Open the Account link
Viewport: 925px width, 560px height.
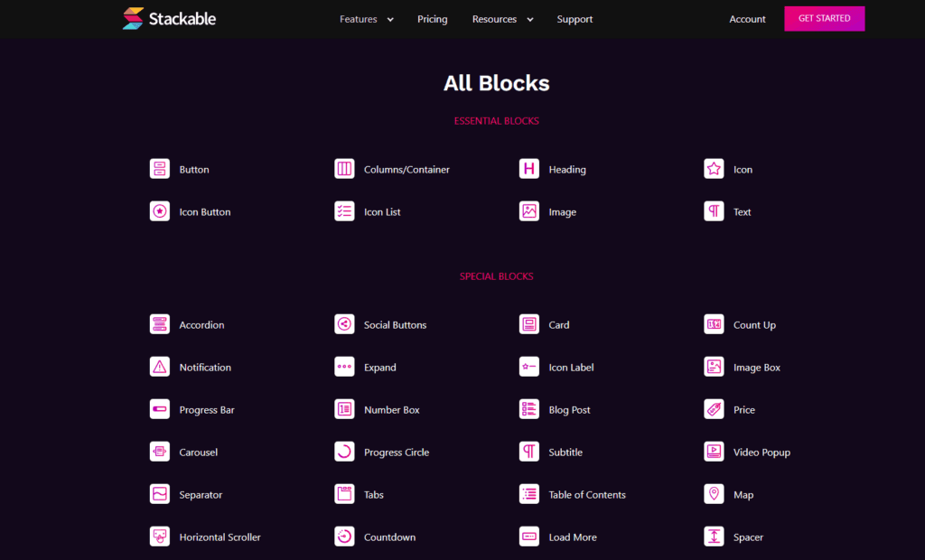point(747,19)
